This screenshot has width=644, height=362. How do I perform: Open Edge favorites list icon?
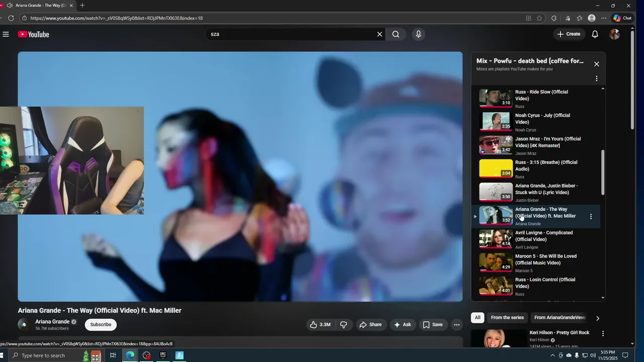(x=580, y=18)
